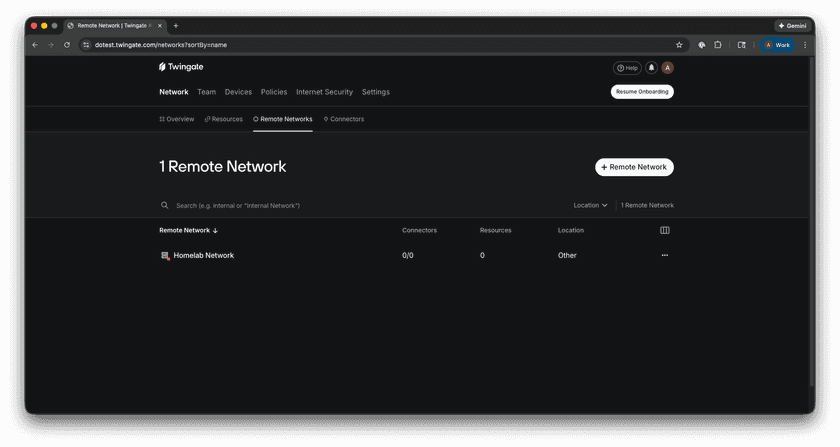Open the column chooser icon
This screenshot has width=840, height=447.
tap(665, 230)
